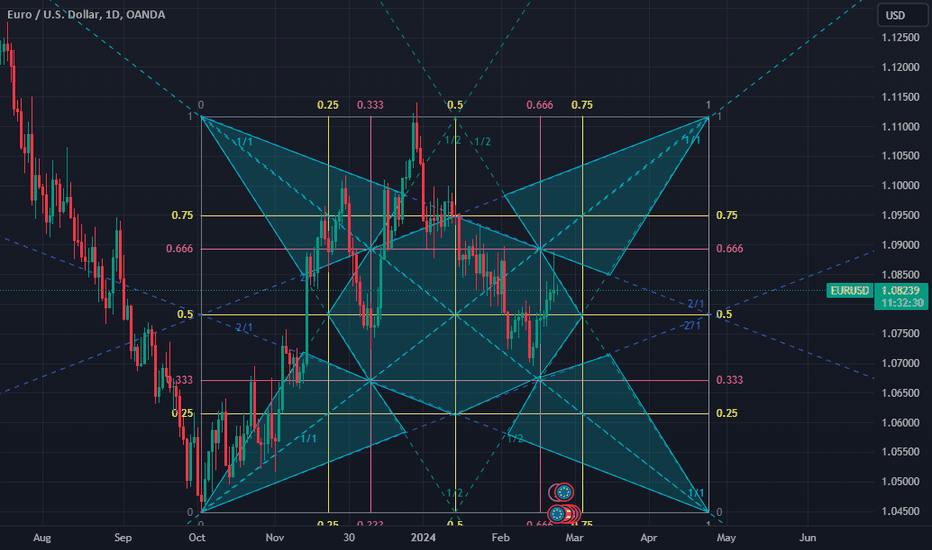The height and width of the screenshot is (550, 932).
Task: Click the 1.07000 price scale label
Action: [x=900, y=363]
